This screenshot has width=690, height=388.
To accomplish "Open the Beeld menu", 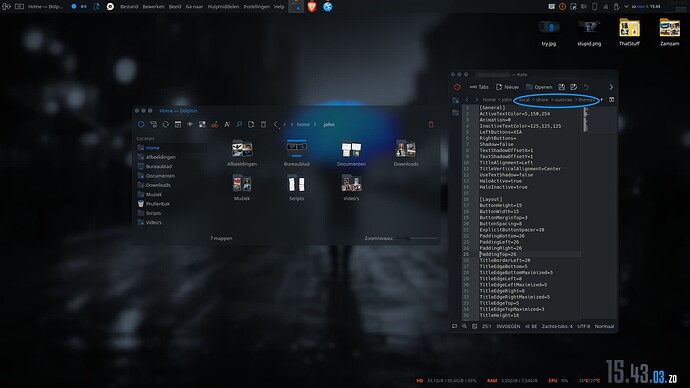I will coord(175,7).
